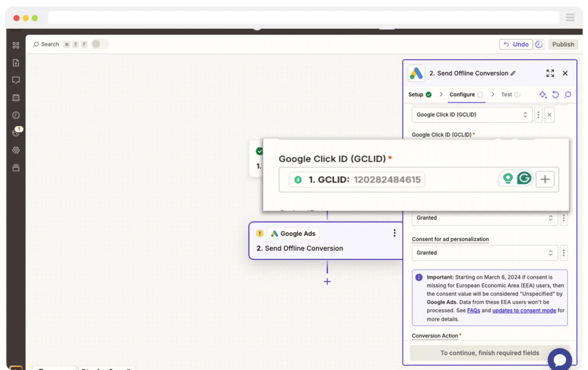
Task: Open the first Granted consent dropdown
Action: (x=485, y=218)
